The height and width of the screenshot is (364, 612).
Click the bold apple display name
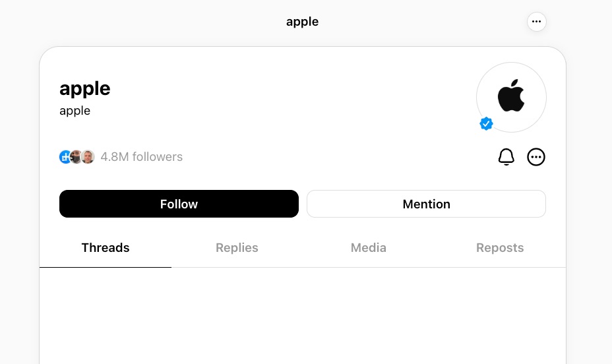point(85,88)
